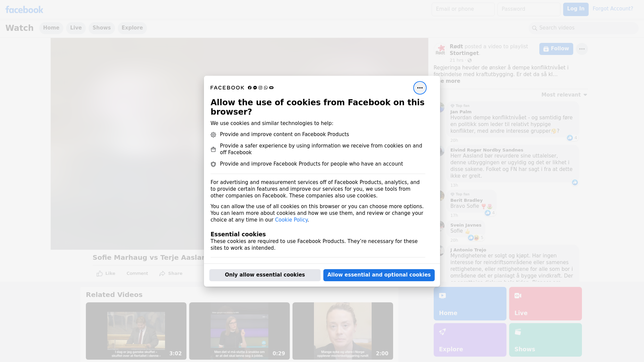The image size is (644, 362).
Task: Focus the Search videos field
Action: click(584, 28)
